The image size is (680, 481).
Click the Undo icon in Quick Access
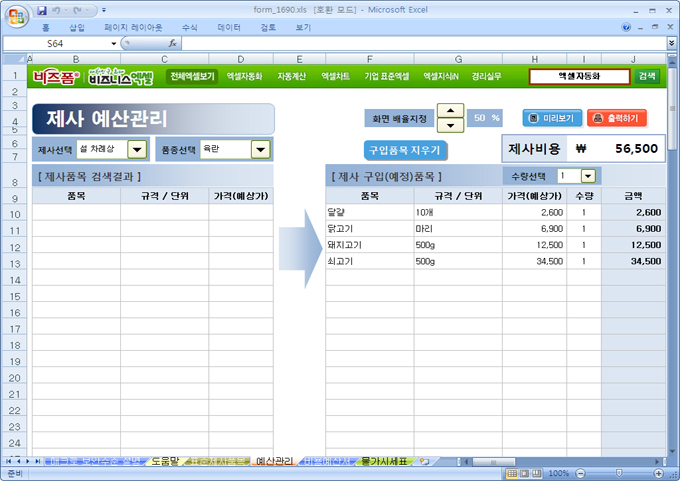click(x=56, y=10)
